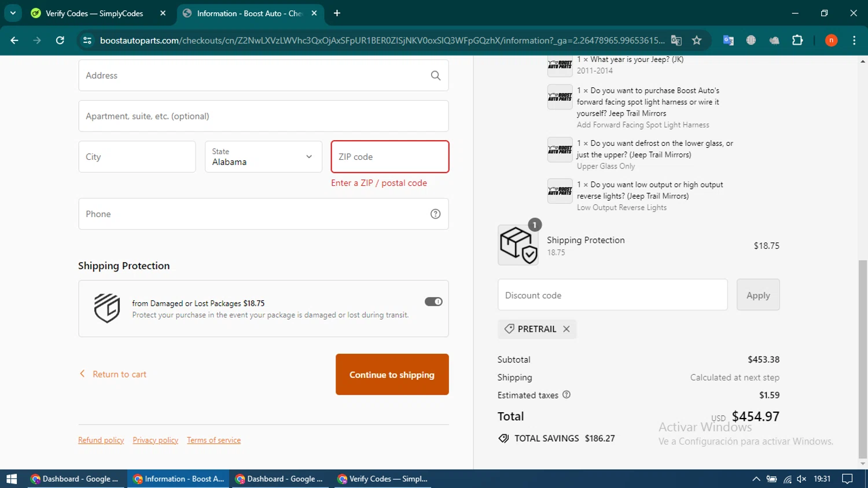Select the Information - Boost Auto tab
The image size is (868, 488).
(x=249, y=13)
